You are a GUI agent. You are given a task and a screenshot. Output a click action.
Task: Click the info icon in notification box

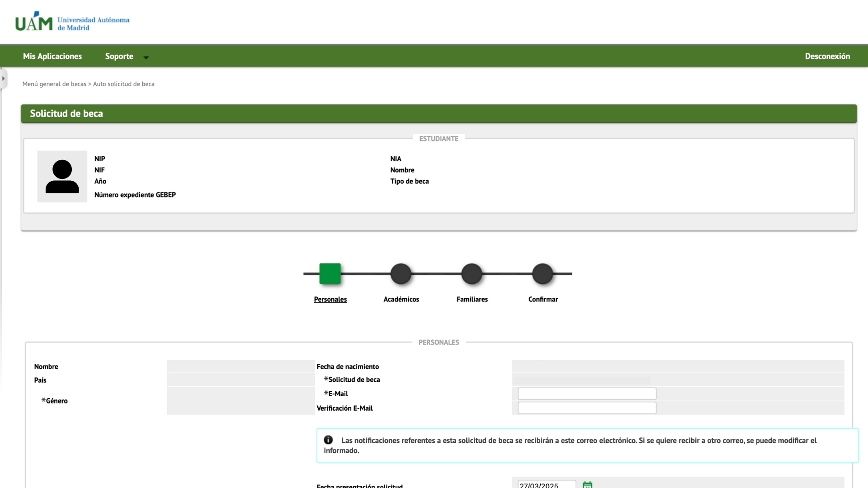pyautogui.click(x=328, y=440)
